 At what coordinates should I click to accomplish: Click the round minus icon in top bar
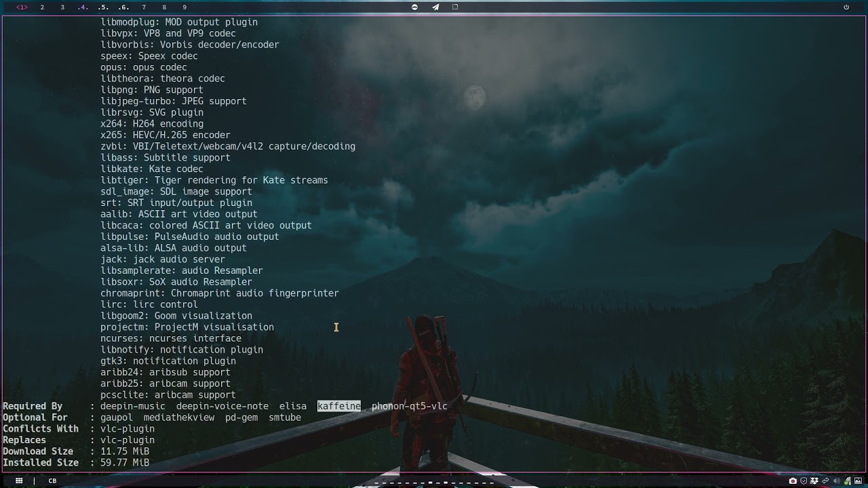(x=415, y=7)
